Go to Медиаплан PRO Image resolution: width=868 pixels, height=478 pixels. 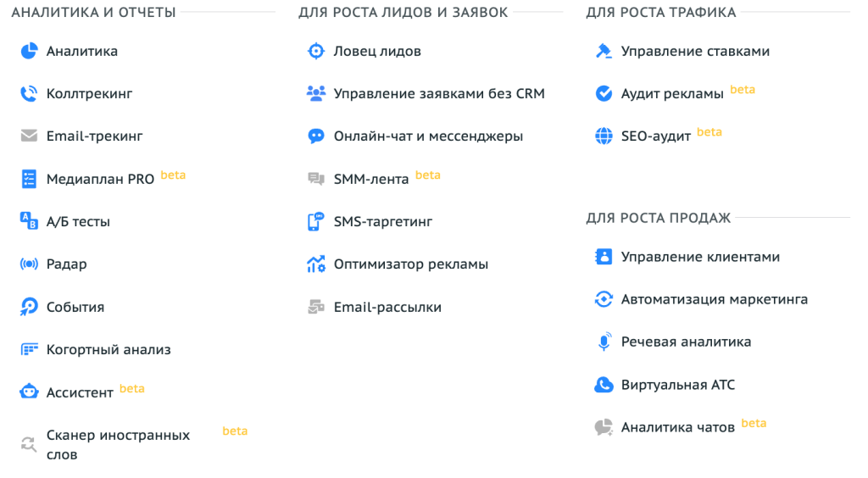point(100,179)
